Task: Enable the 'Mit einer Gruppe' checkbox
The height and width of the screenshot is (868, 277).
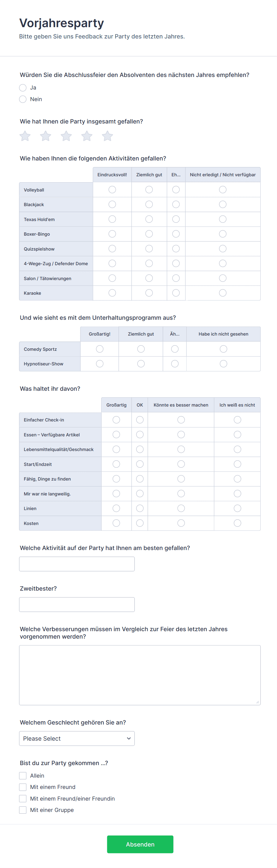Action: pyautogui.click(x=23, y=810)
